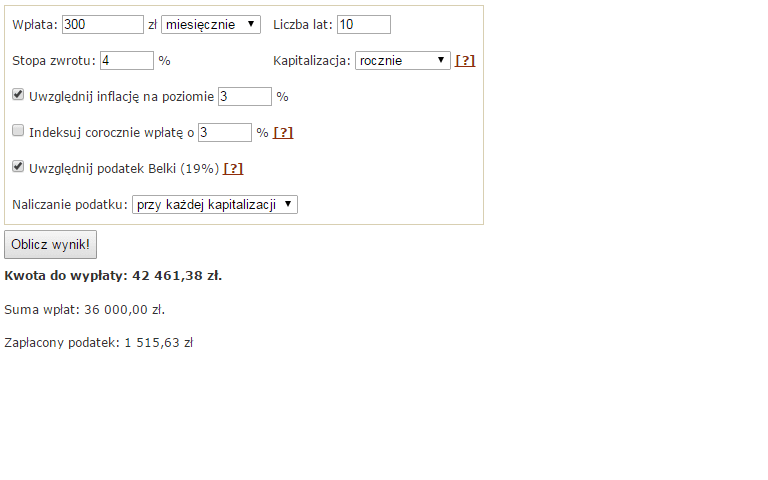
Task: Select the Stopa zwrotu percentage field
Action: (x=127, y=60)
